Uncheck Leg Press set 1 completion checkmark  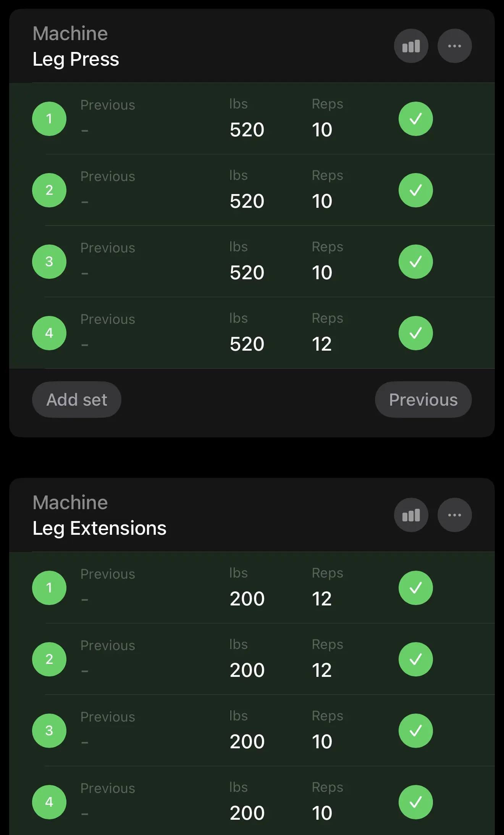pyautogui.click(x=415, y=119)
